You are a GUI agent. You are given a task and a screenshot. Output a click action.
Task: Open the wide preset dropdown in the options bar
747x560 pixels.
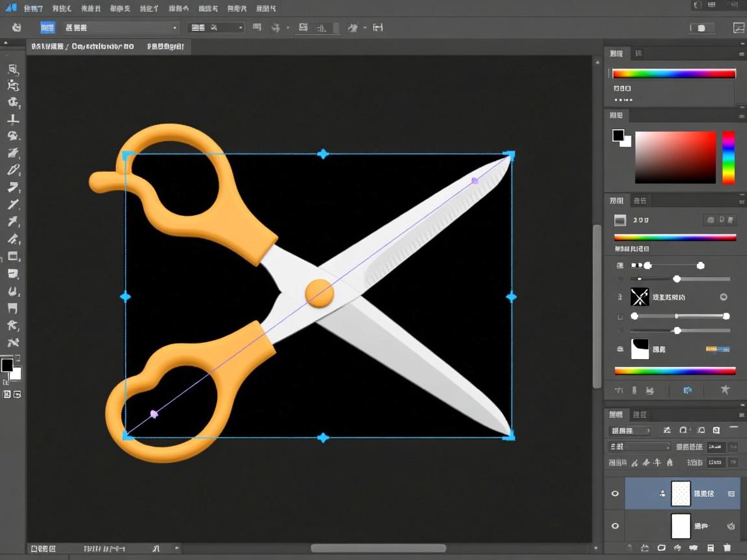pyautogui.click(x=121, y=28)
